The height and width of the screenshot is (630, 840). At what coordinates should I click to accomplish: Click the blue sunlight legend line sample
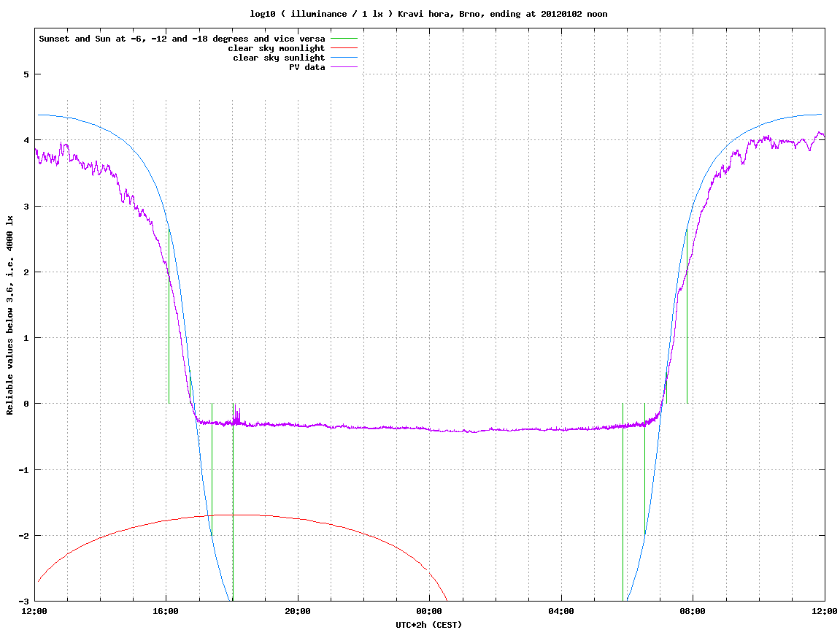click(344, 58)
